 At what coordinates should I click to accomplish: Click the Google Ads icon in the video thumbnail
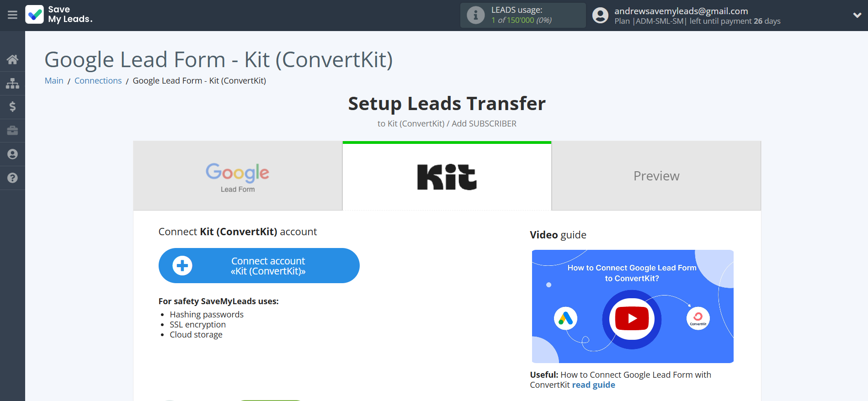[x=565, y=318]
